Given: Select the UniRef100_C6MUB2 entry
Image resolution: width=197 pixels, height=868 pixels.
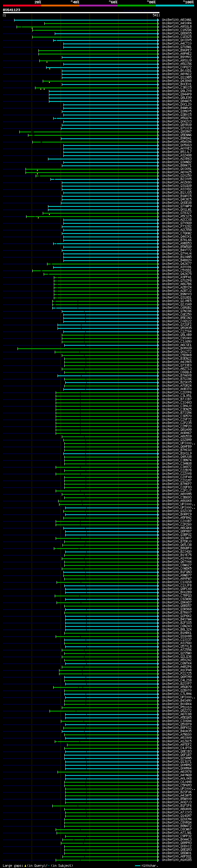Looking at the screenshot, I should click(x=177, y=308).
